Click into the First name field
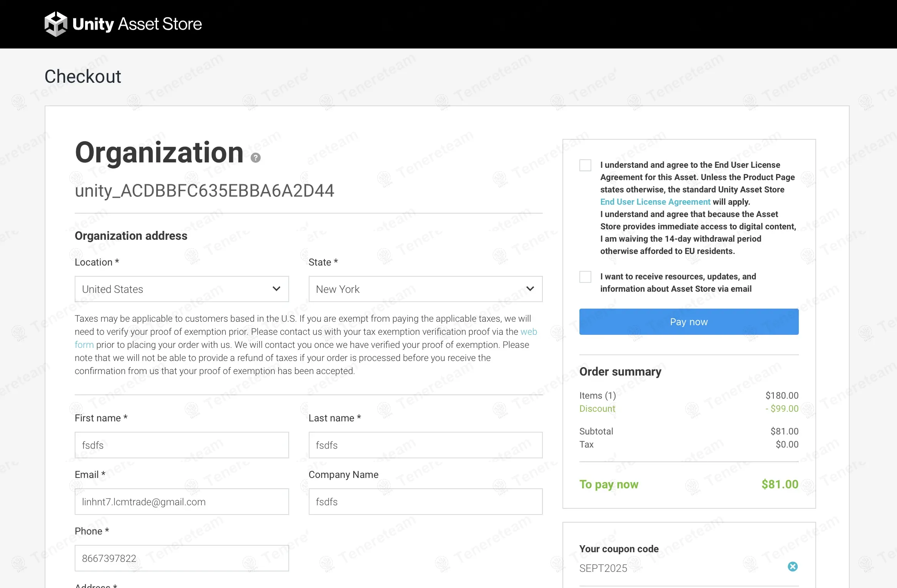 tap(182, 445)
